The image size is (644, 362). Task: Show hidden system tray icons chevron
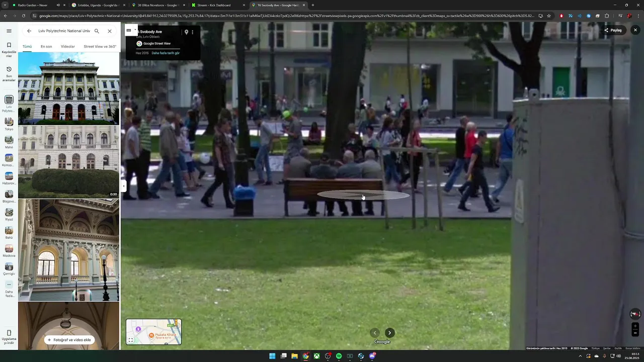coord(580,356)
